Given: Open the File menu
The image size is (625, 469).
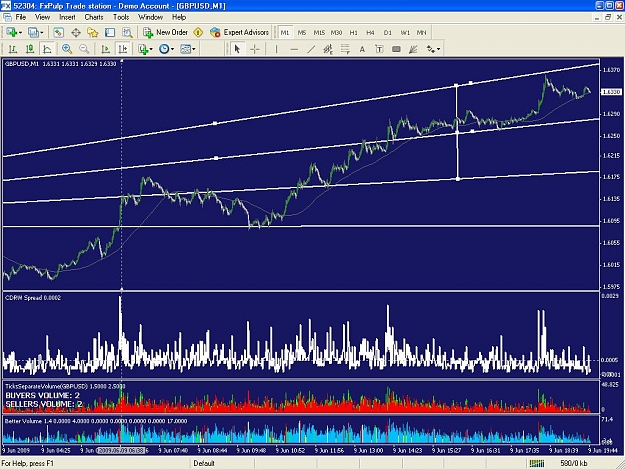Looking at the screenshot, I should tap(21, 17).
